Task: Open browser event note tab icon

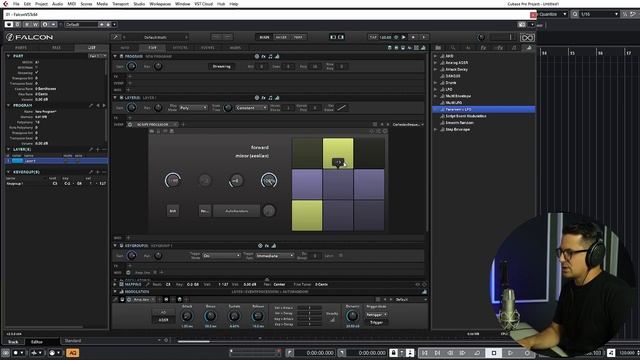Action: 514,48
